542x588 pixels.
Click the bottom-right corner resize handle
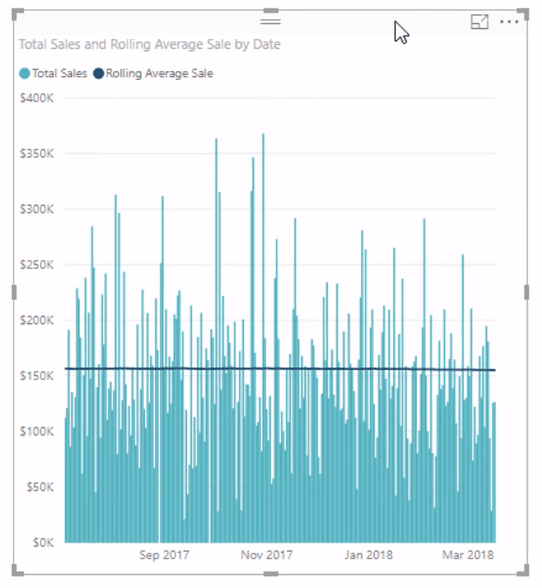click(x=523, y=570)
